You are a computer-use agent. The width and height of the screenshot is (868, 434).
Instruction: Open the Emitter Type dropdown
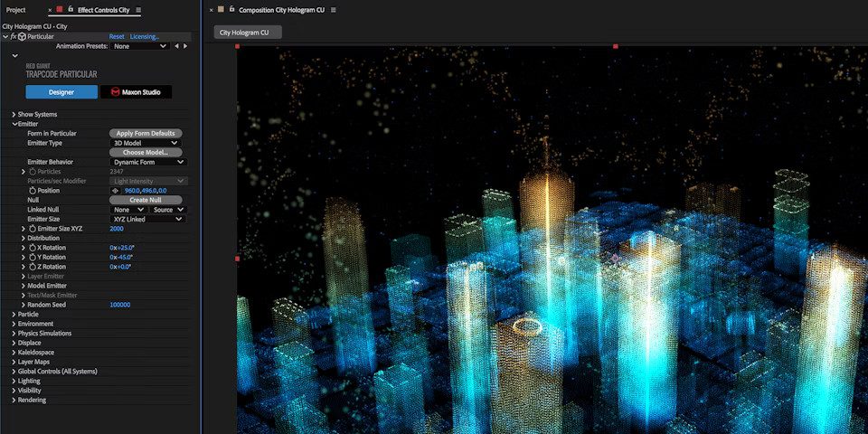pyautogui.click(x=146, y=143)
